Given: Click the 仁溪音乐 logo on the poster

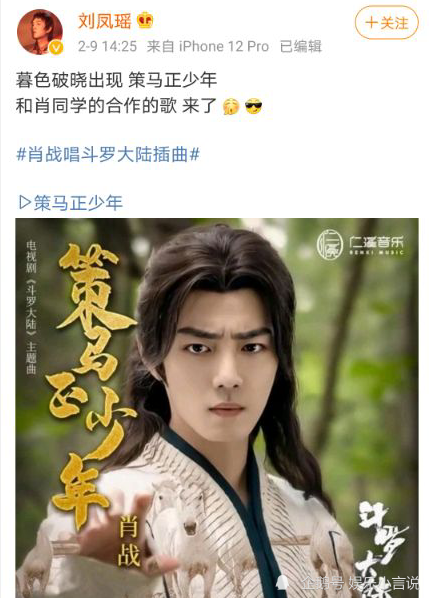Looking at the screenshot, I should (360, 244).
